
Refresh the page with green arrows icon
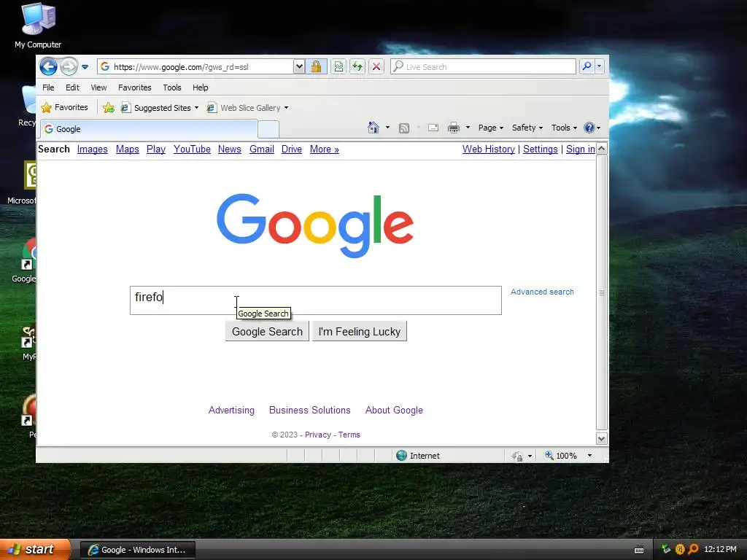tap(357, 66)
